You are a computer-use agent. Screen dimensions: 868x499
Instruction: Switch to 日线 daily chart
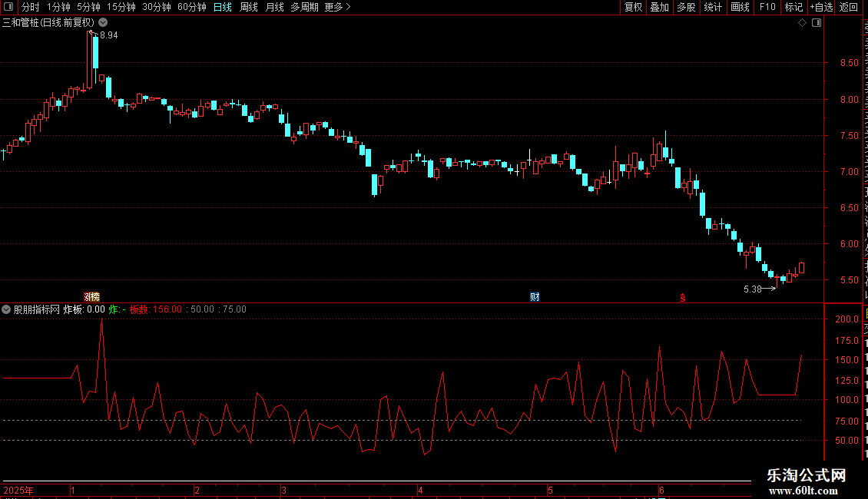click(x=223, y=7)
